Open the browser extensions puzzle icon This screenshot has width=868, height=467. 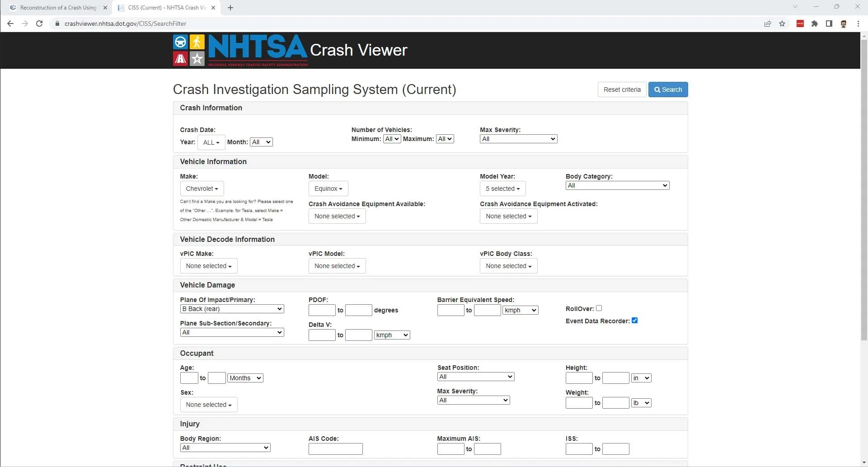click(x=815, y=24)
